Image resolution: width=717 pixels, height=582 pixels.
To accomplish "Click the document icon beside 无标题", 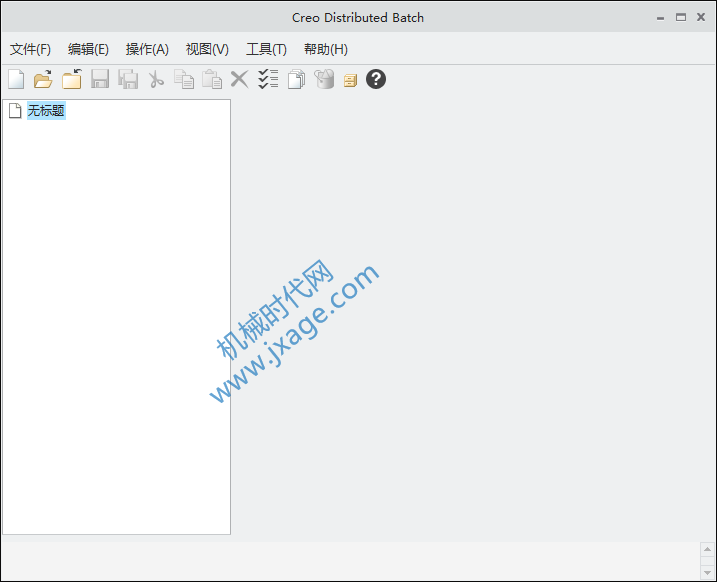I will [x=15, y=111].
